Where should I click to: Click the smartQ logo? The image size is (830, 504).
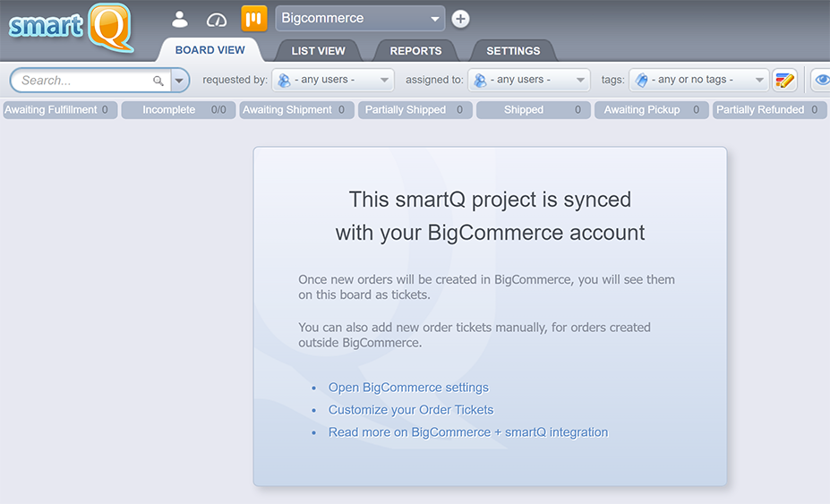[71, 27]
